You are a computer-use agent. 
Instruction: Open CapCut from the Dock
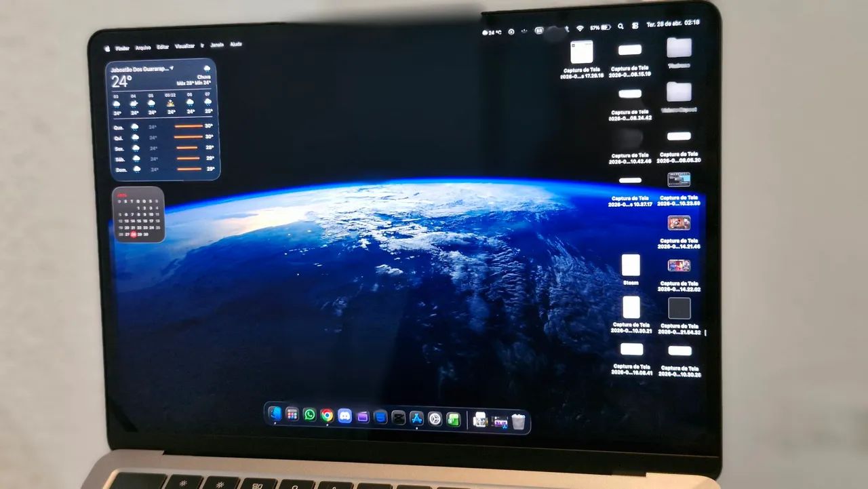tap(399, 418)
